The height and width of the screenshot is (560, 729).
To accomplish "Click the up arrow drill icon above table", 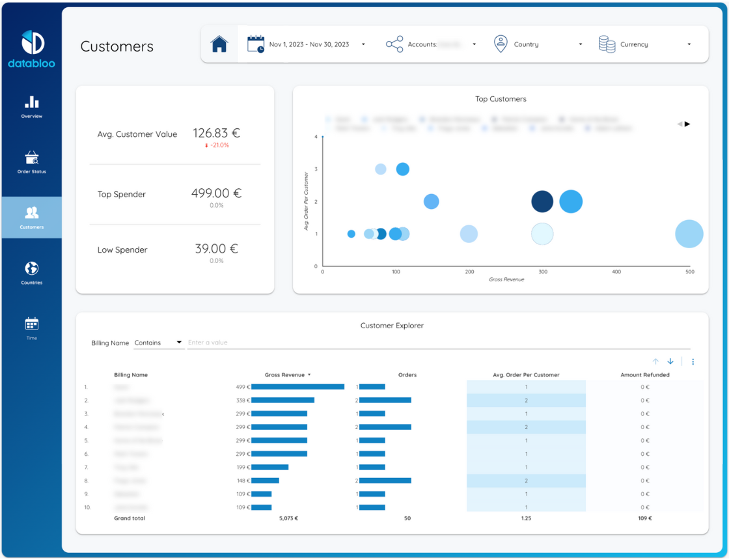I will [x=655, y=361].
